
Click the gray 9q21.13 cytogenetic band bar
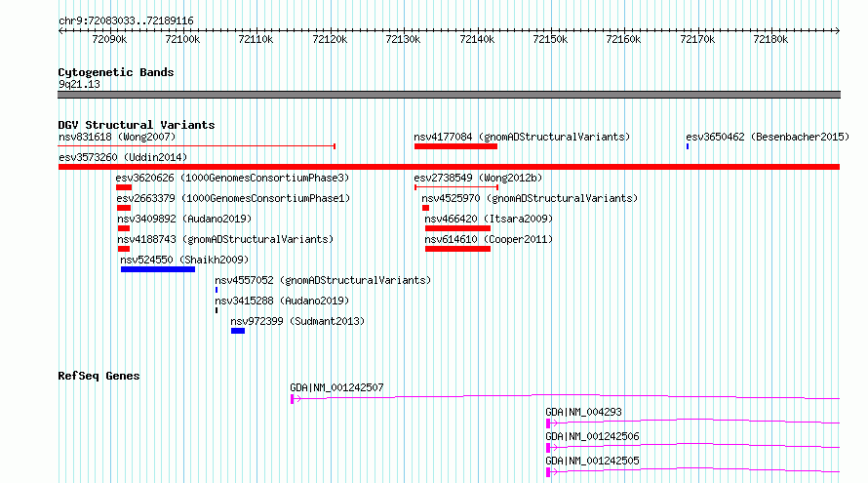click(449, 95)
